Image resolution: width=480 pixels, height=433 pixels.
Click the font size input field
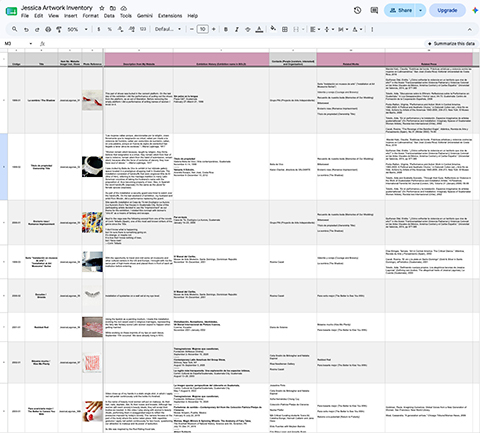(202, 29)
